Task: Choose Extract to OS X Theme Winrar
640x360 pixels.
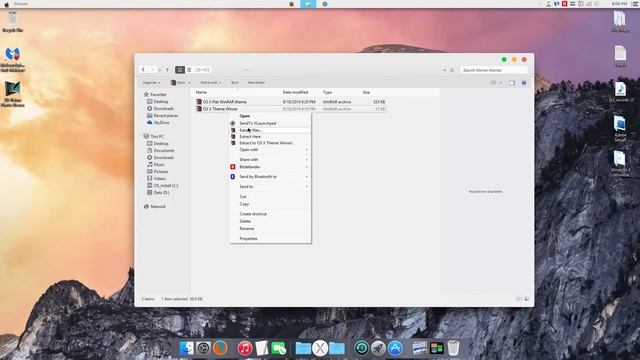Action: 270,143
